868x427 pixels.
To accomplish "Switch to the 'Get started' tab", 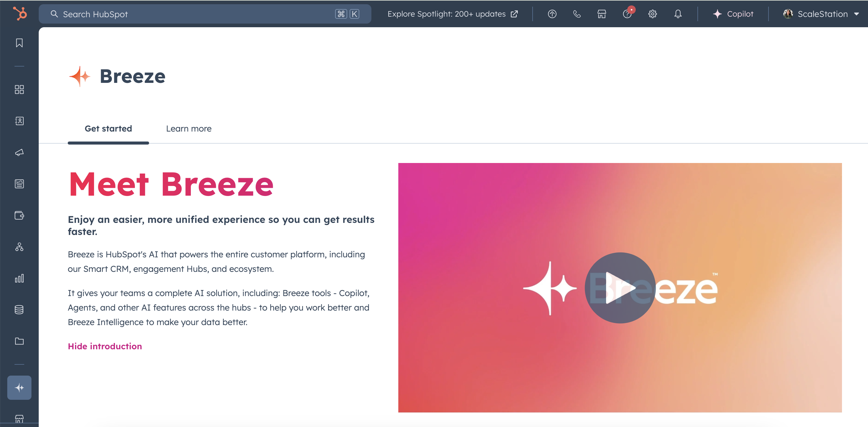I will pyautogui.click(x=108, y=129).
